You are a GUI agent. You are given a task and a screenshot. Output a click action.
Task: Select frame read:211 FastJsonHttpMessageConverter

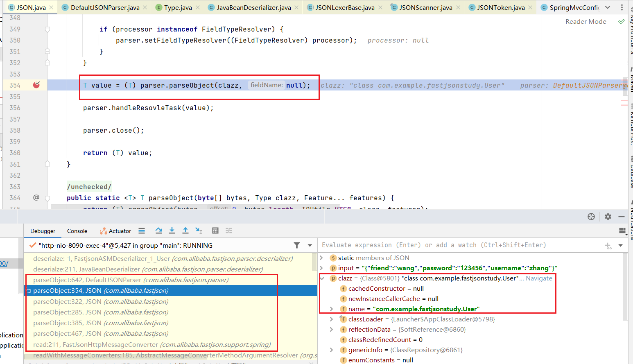coord(171,344)
